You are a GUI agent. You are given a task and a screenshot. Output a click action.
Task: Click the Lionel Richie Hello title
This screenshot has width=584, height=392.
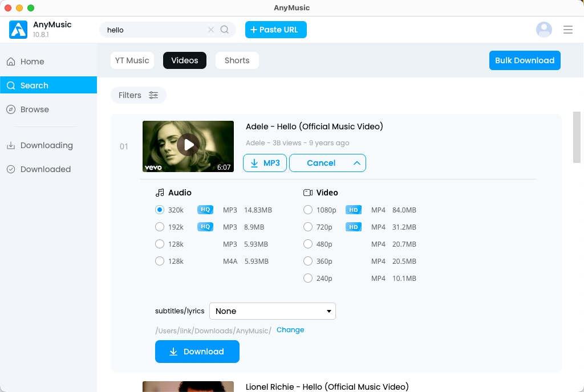(327, 387)
